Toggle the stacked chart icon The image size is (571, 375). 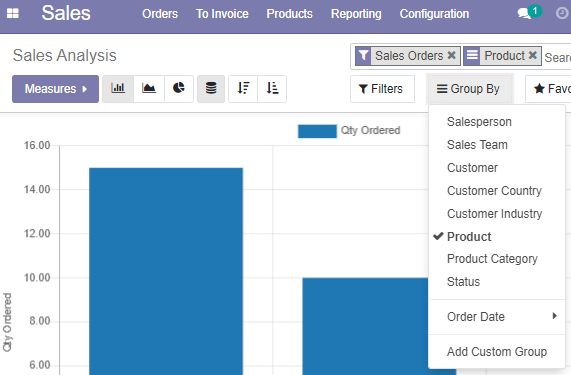(x=211, y=88)
